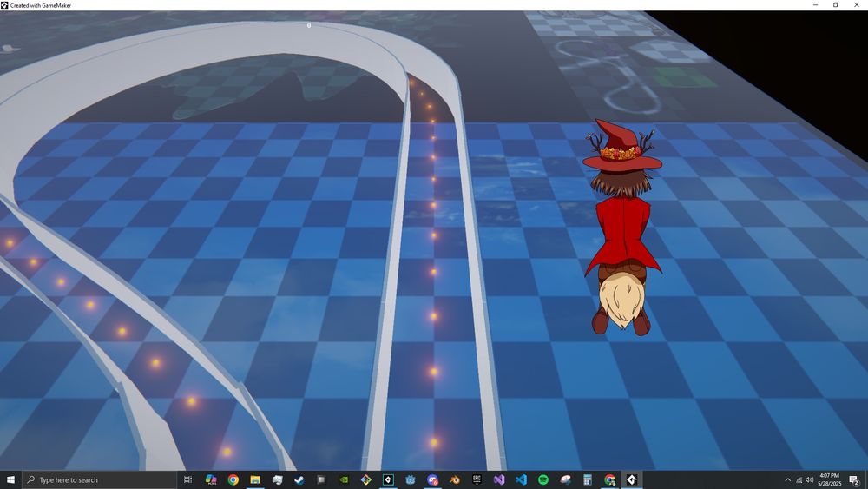The image size is (868, 489).
Task: Restore down the GameMaker game window
Action: tap(836, 5)
